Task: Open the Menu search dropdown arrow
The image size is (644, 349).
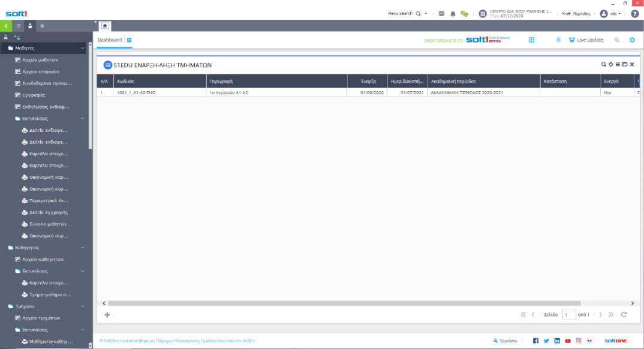Action: (426, 14)
